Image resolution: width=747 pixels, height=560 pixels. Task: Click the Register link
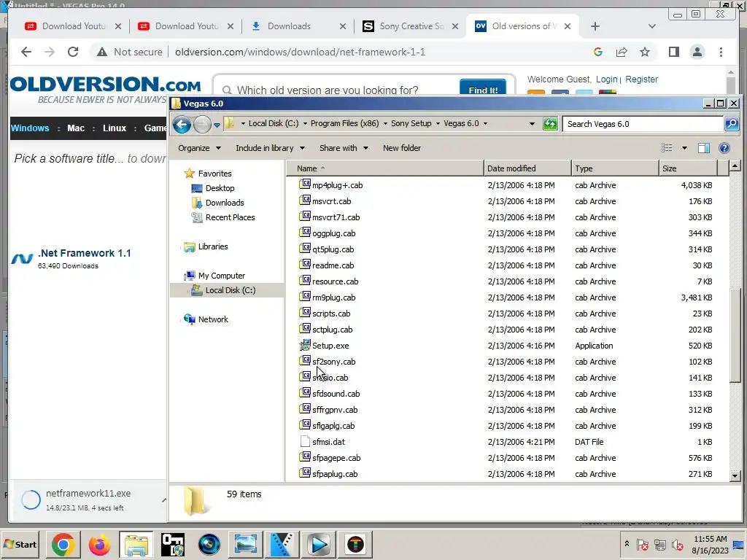(x=641, y=79)
